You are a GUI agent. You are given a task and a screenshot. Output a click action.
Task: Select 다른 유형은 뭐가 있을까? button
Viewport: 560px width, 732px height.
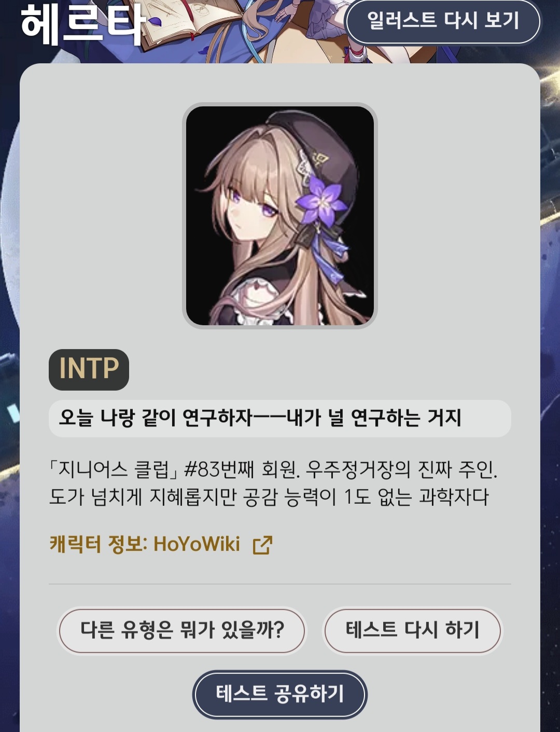point(182,630)
